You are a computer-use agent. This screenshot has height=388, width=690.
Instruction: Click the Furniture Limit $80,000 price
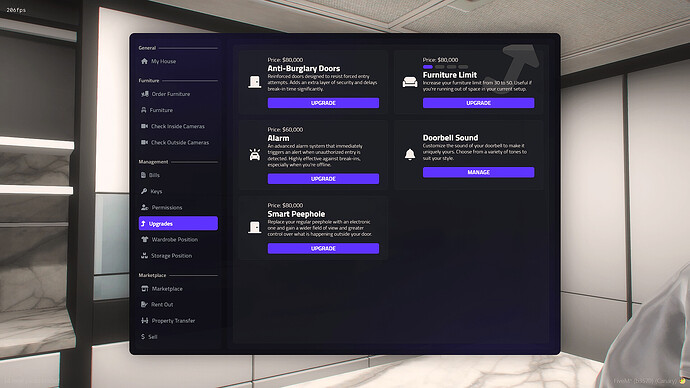point(440,60)
